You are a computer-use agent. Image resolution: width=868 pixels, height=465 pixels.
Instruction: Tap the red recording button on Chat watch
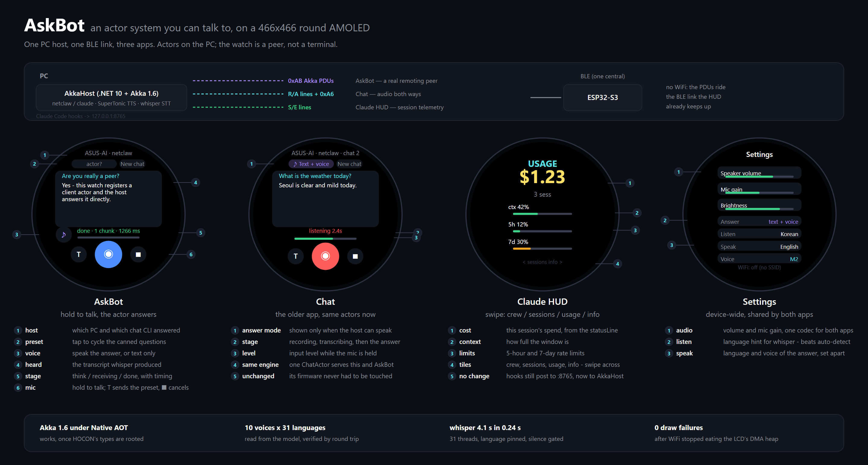325,256
